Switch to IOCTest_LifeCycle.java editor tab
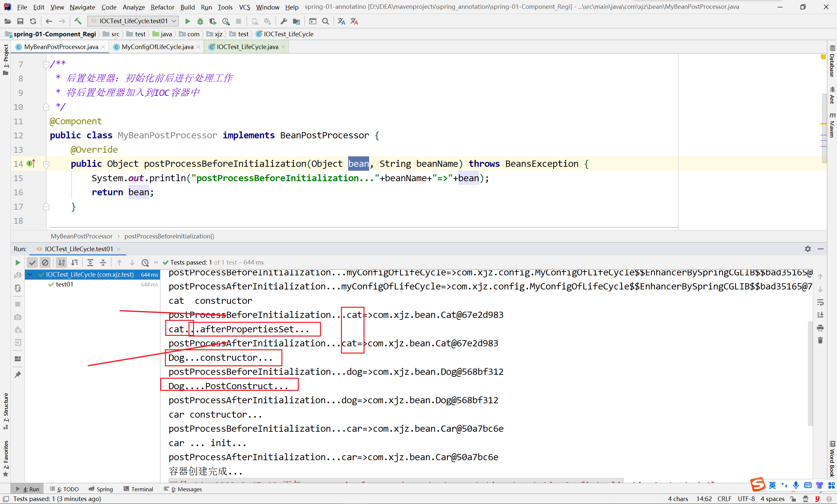Screen dimensions: 837x504 pyautogui.click(x=247, y=47)
